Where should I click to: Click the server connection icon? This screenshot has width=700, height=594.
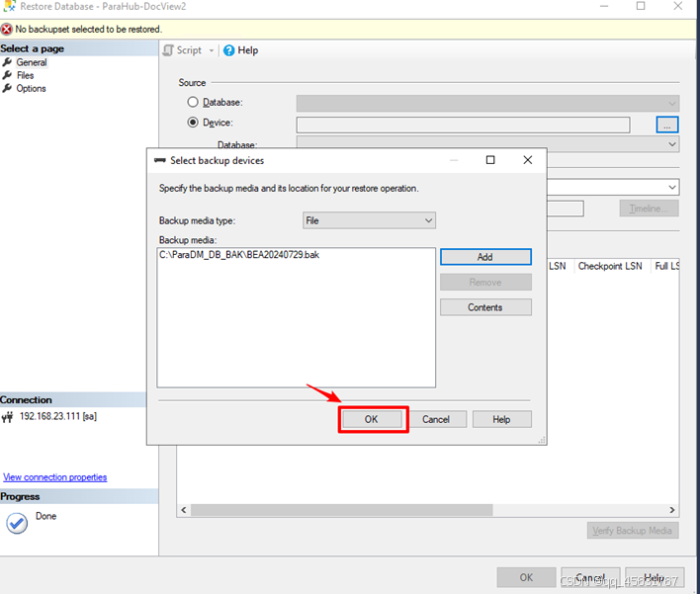(x=7, y=417)
